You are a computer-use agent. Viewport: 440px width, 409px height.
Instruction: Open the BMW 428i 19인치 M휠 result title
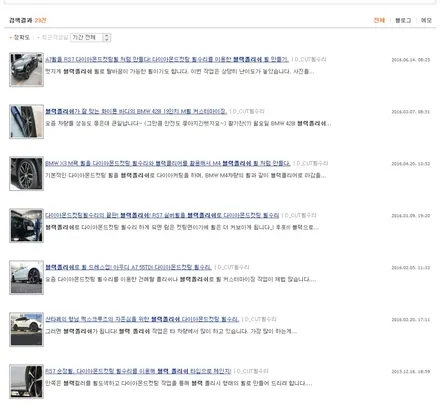pos(136,111)
